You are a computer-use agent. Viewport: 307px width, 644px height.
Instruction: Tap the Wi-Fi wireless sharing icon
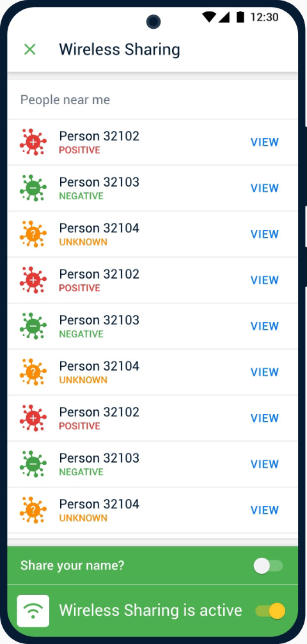(x=33, y=611)
